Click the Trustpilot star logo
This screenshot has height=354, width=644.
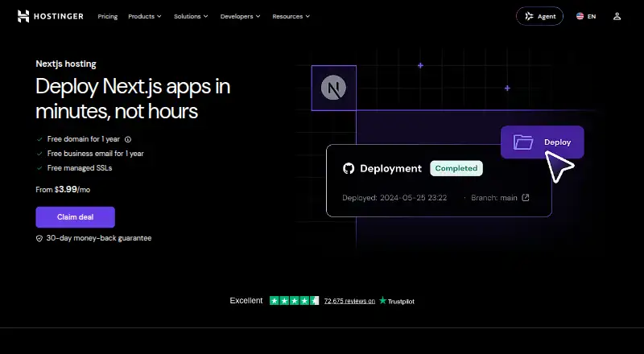383,300
